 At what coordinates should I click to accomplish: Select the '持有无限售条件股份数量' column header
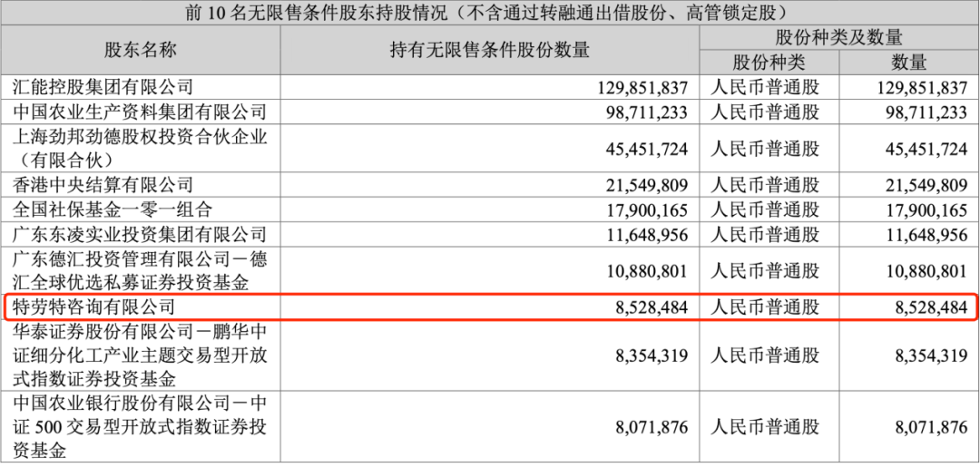coord(489,50)
